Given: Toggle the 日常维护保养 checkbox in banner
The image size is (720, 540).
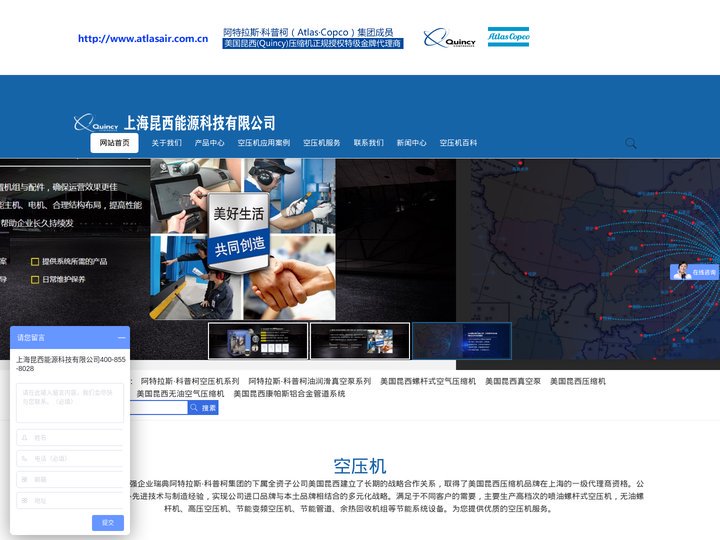Looking at the screenshot, I should pos(34,280).
